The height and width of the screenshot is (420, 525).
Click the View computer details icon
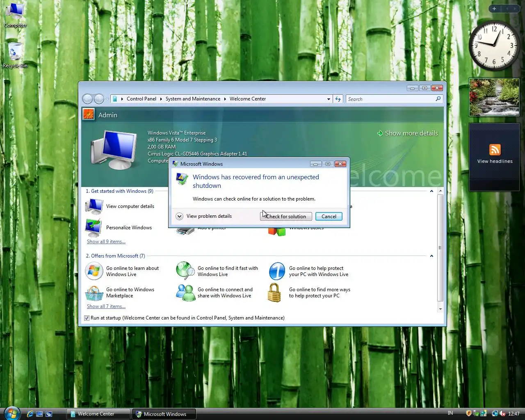94,206
